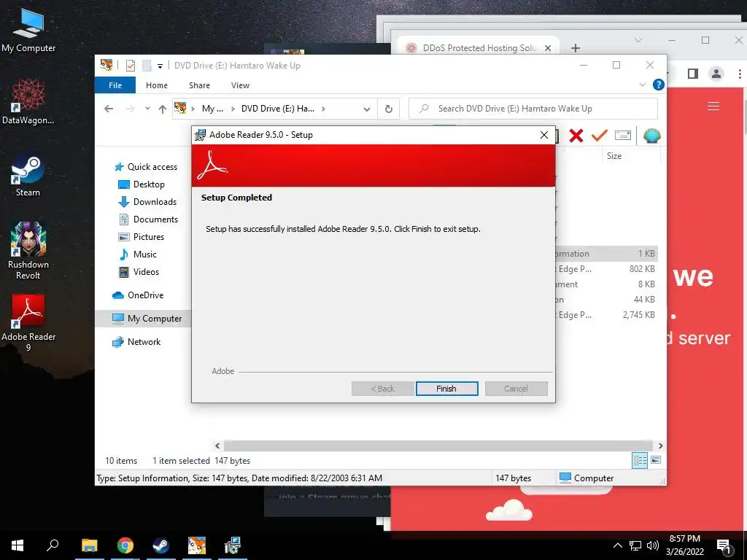Open Videos in the navigation pane
747x560 pixels.
point(138,272)
